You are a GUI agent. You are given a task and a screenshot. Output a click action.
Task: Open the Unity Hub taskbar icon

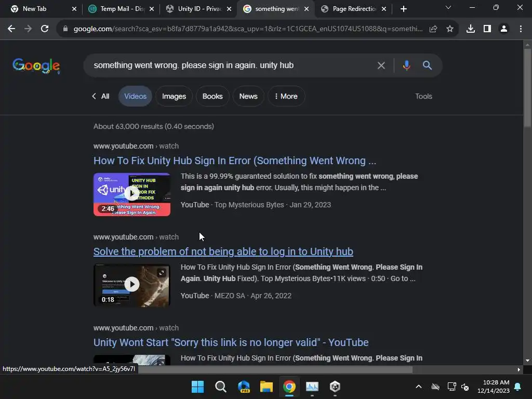click(335, 387)
